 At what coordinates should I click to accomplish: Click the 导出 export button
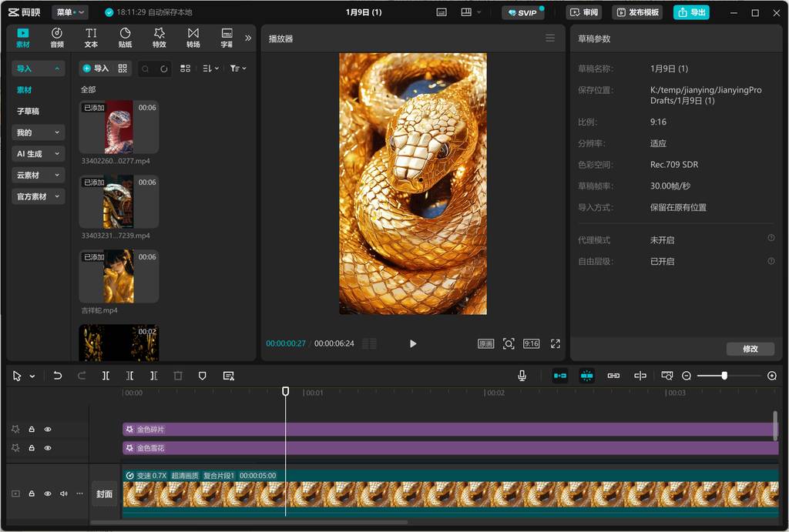pos(691,12)
